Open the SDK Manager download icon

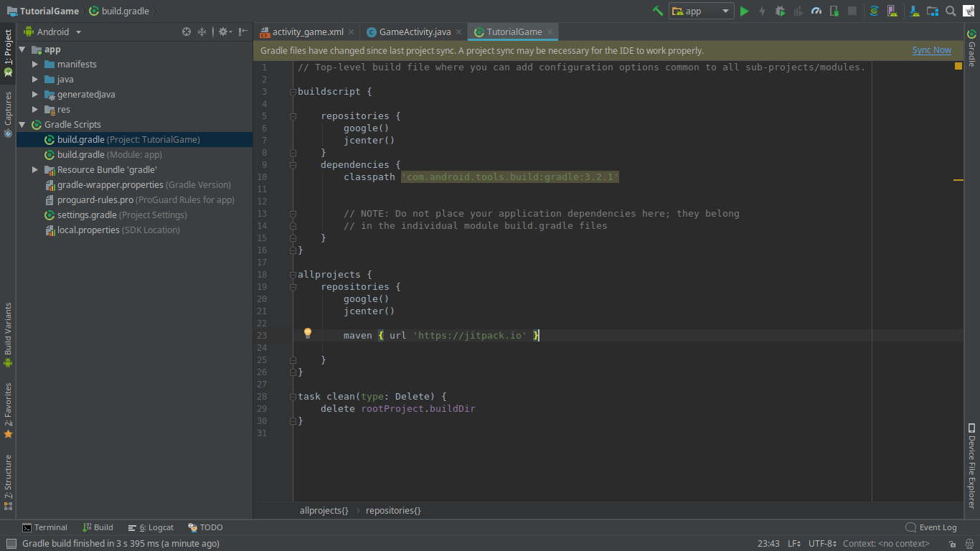coord(914,11)
